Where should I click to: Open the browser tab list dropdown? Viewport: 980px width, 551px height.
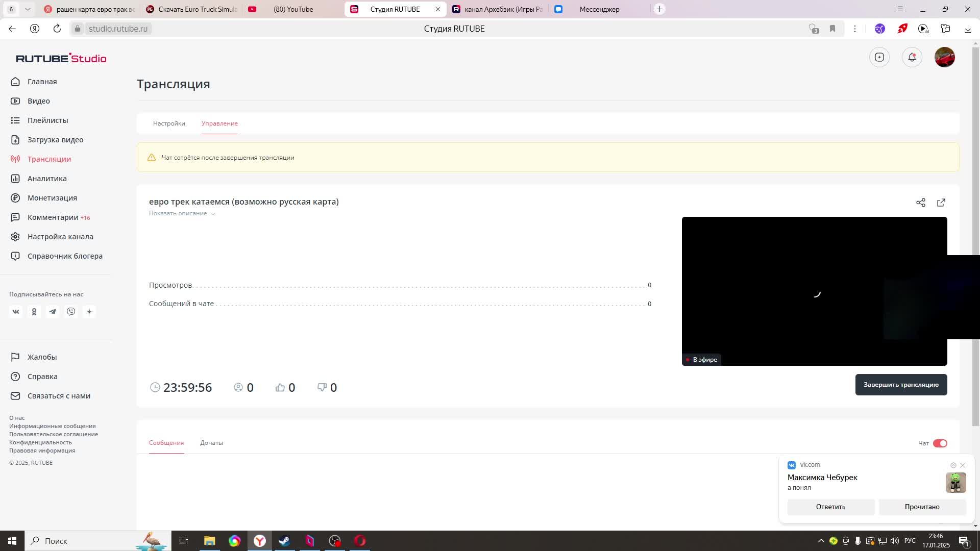tap(28, 9)
